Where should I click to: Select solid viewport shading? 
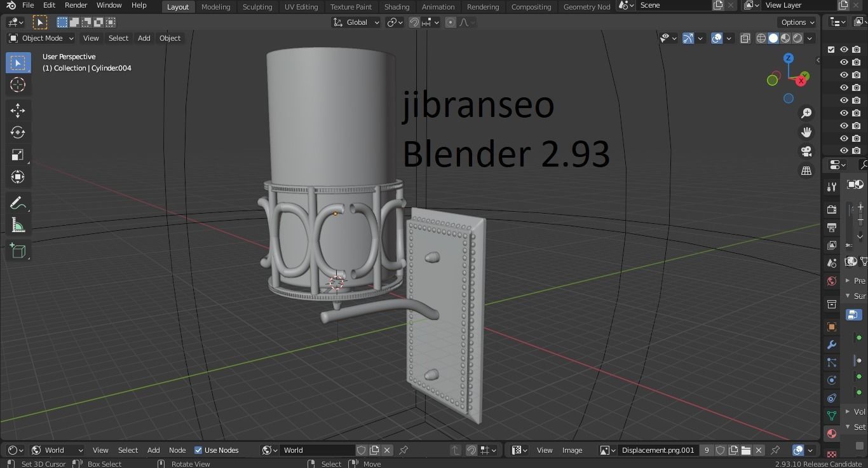point(773,38)
